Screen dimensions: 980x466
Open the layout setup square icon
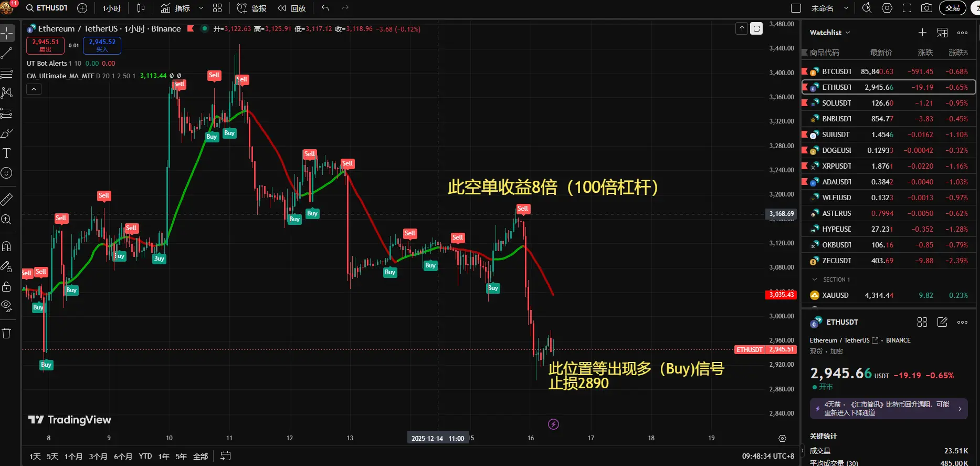796,8
